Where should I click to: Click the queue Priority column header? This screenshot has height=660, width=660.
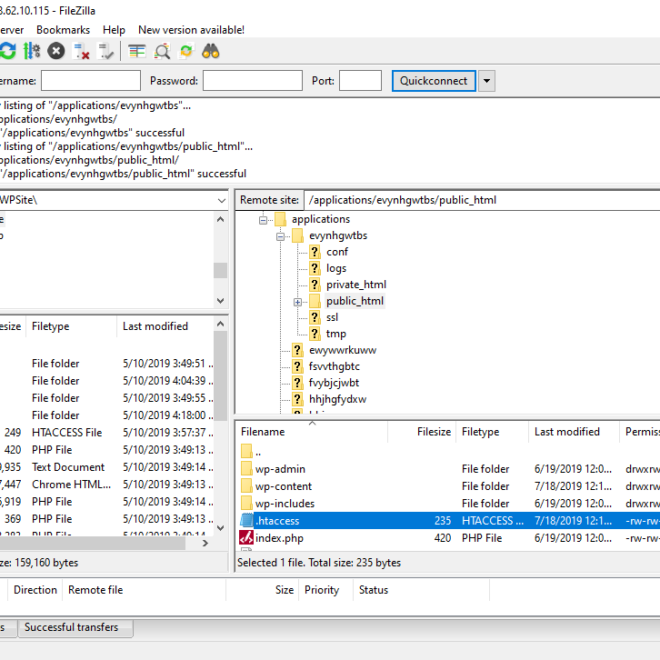point(326,590)
